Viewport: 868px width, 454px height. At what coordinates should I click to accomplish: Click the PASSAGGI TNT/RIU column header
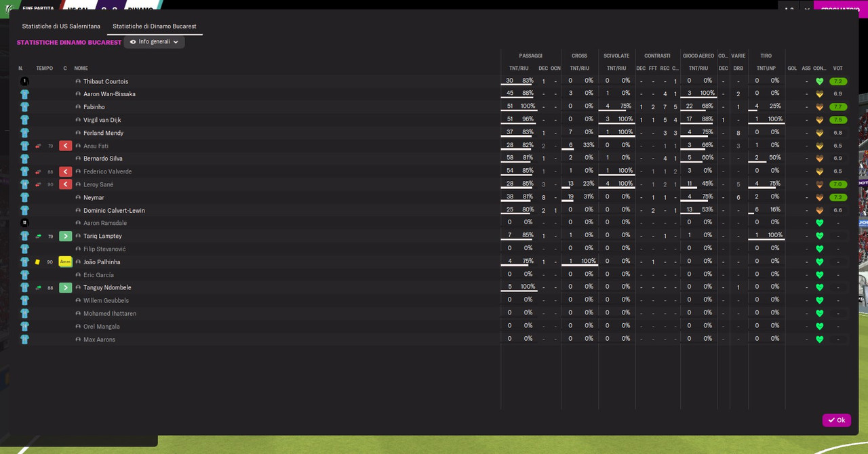click(x=519, y=68)
